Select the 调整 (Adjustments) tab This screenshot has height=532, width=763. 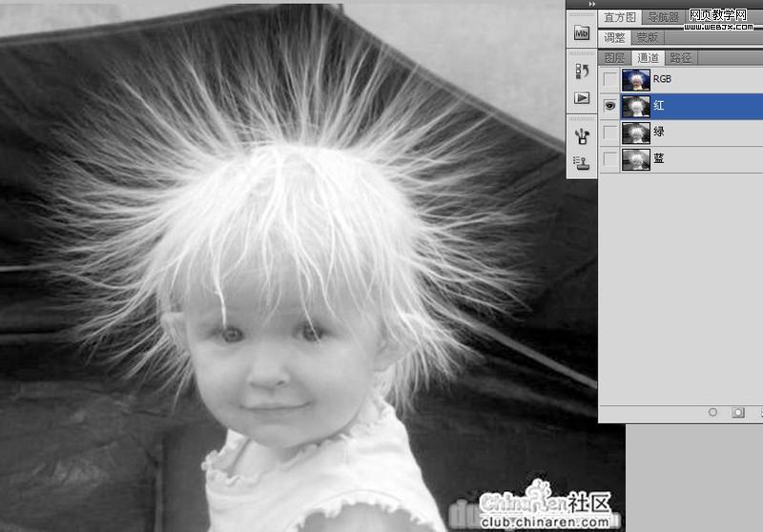pos(615,37)
